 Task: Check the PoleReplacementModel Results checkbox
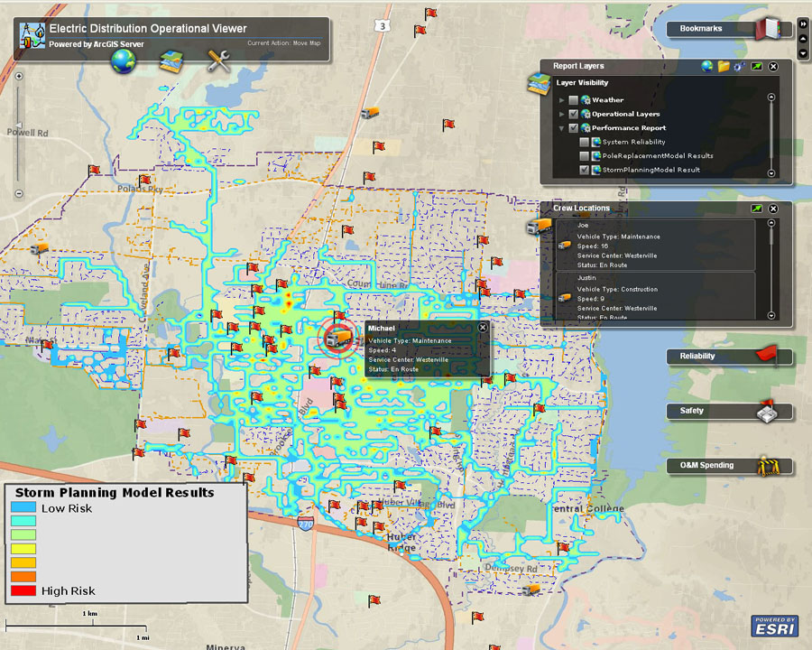tap(584, 156)
